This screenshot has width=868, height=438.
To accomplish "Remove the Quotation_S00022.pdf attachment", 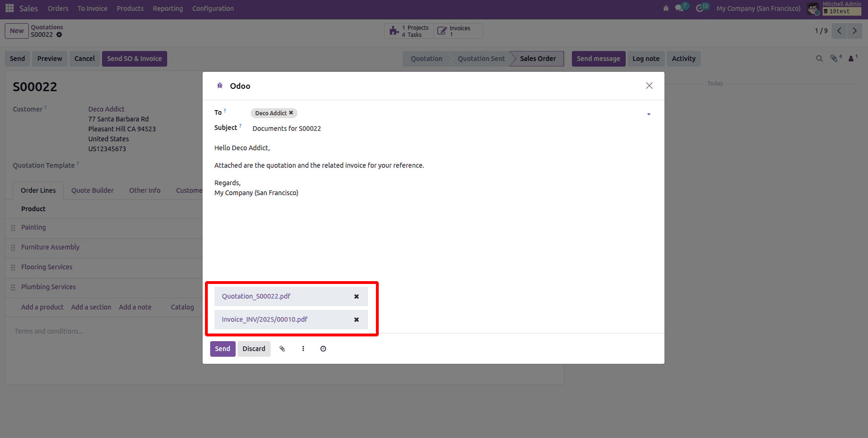I will pyautogui.click(x=356, y=296).
